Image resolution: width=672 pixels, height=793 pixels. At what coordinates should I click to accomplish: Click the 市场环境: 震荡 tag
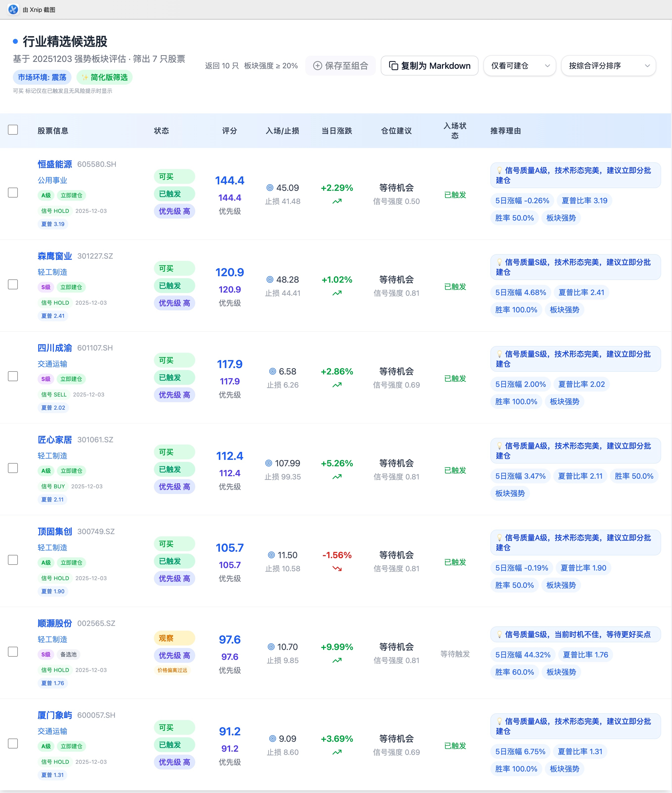[42, 77]
